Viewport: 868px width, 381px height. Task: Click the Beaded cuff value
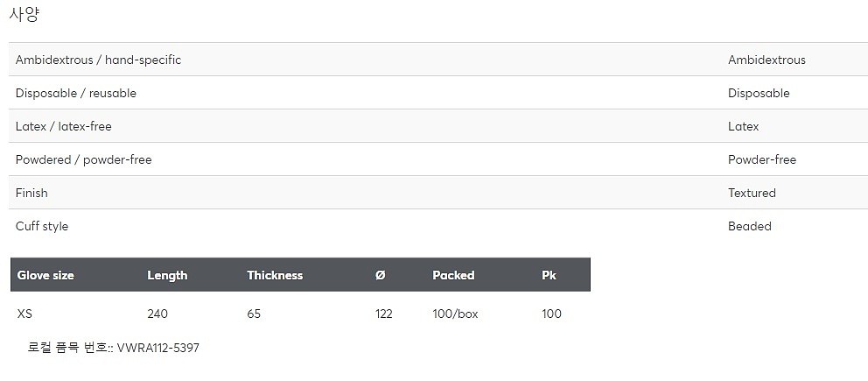(749, 226)
